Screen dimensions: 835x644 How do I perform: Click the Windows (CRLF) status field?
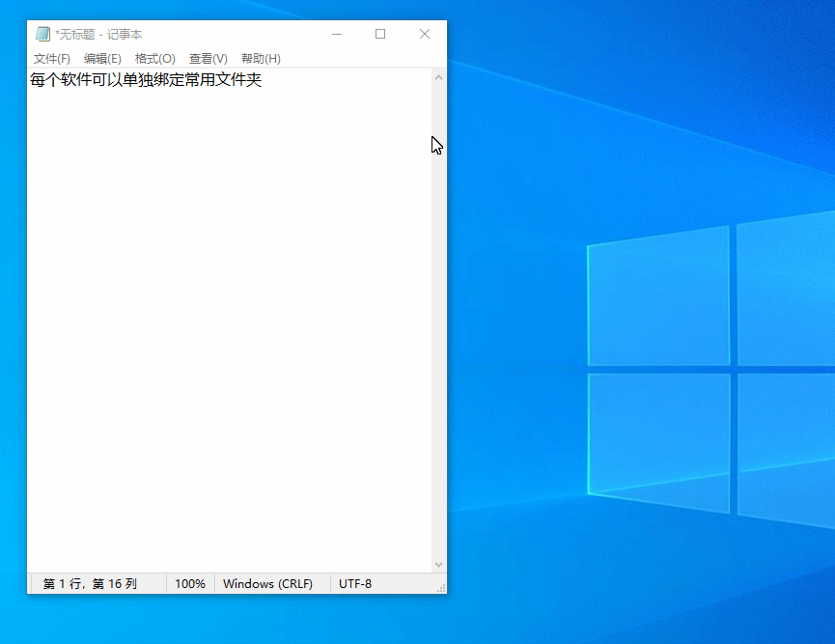[x=267, y=584]
